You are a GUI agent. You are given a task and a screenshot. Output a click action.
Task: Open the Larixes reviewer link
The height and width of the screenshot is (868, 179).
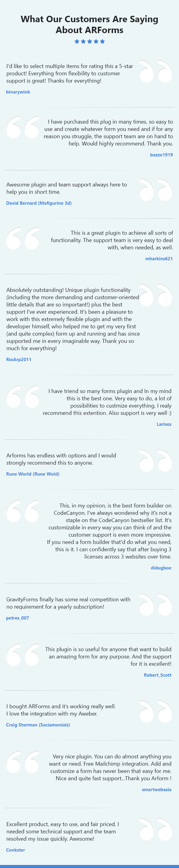pos(164,424)
